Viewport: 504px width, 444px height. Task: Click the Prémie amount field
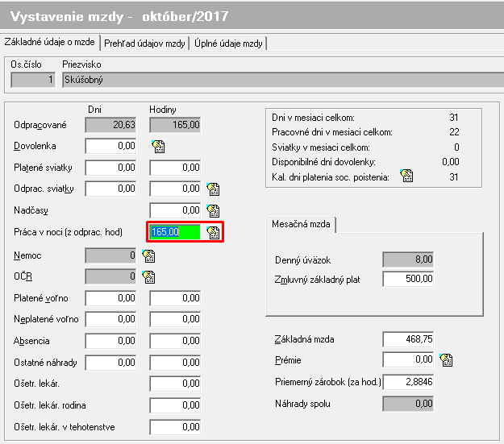(409, 360)
